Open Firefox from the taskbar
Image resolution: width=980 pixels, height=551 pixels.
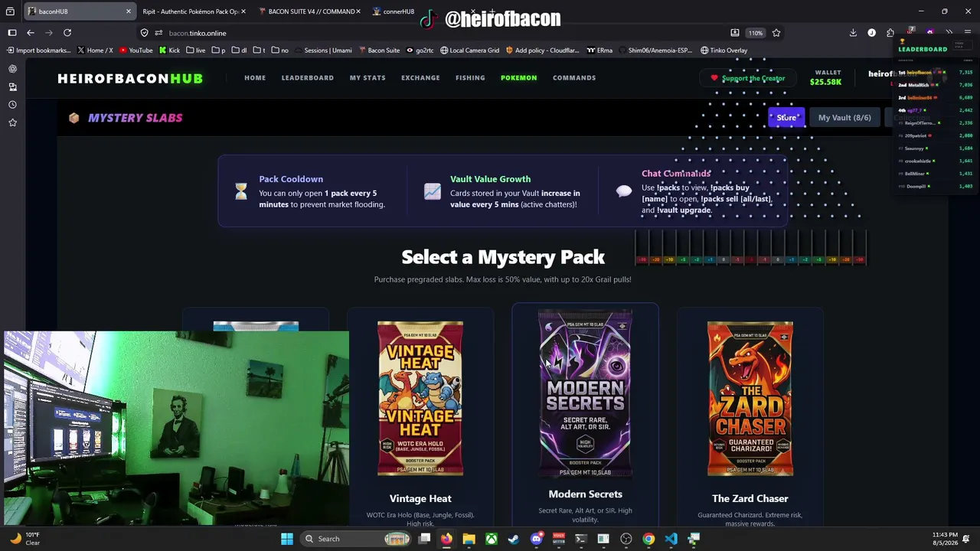[x=446, y=539]
